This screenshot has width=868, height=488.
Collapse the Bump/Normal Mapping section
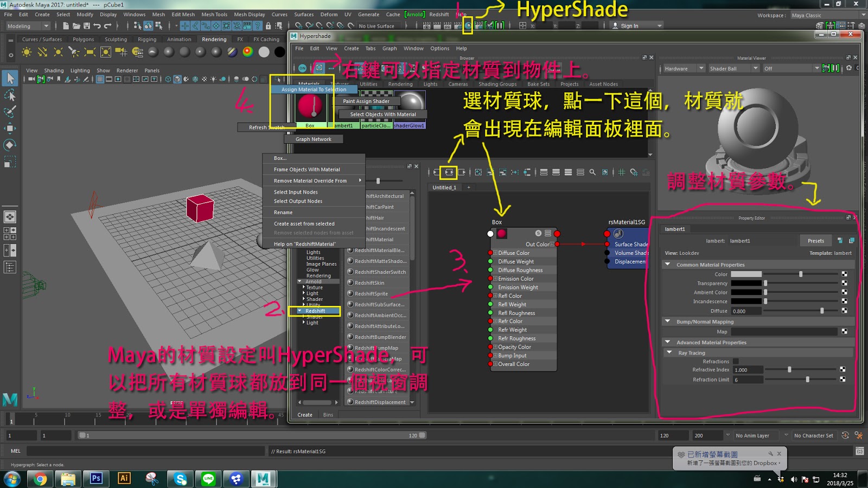[x=668, y=322]
